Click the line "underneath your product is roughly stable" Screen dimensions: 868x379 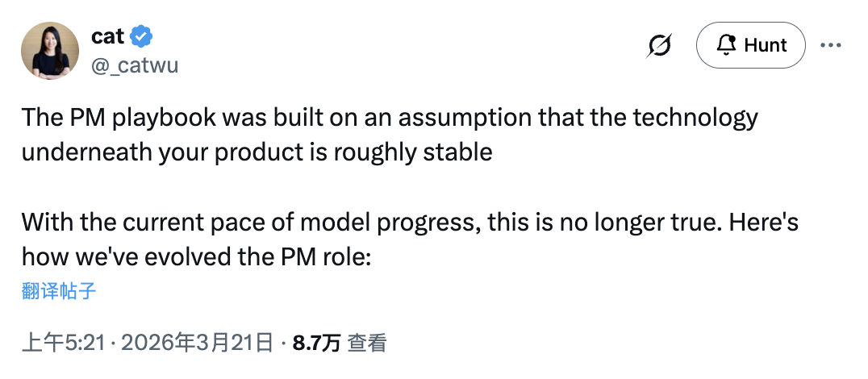pos(257,152)
